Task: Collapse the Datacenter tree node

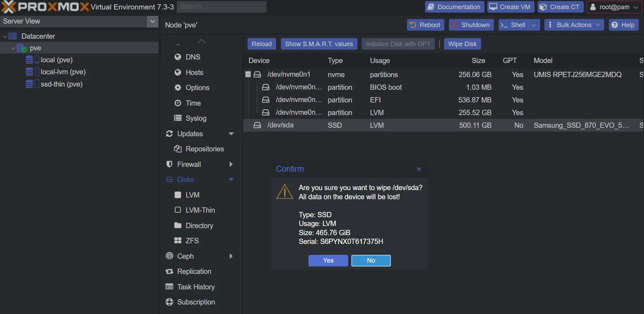Action: (5, 36)
